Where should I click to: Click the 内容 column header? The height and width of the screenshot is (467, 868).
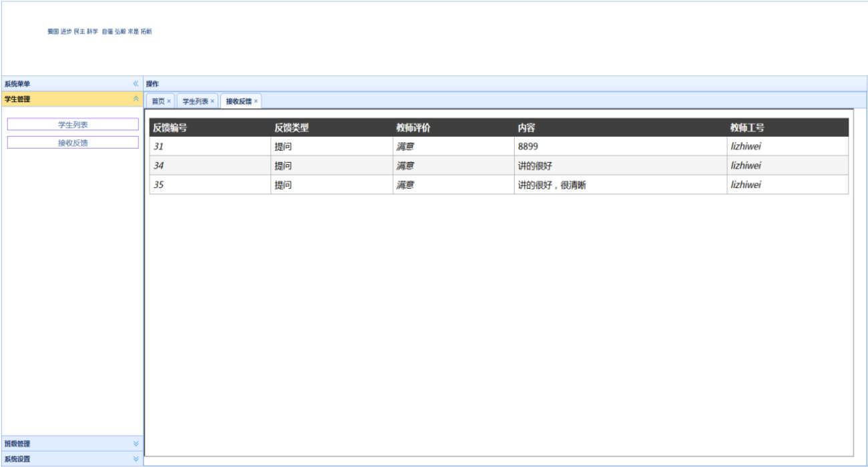click(620, 128)
